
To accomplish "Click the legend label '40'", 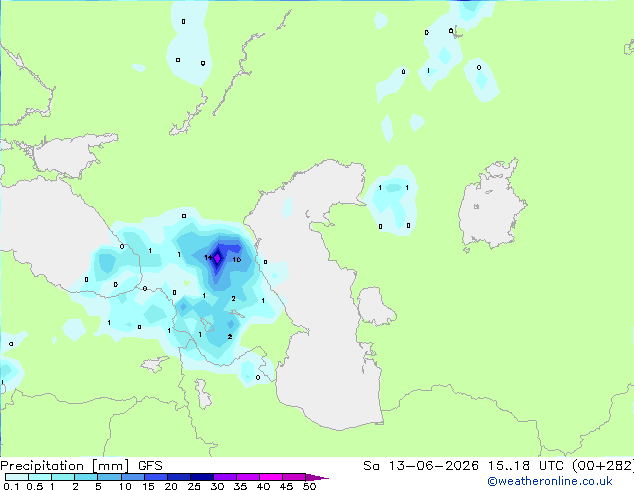I will click(263, 486).
